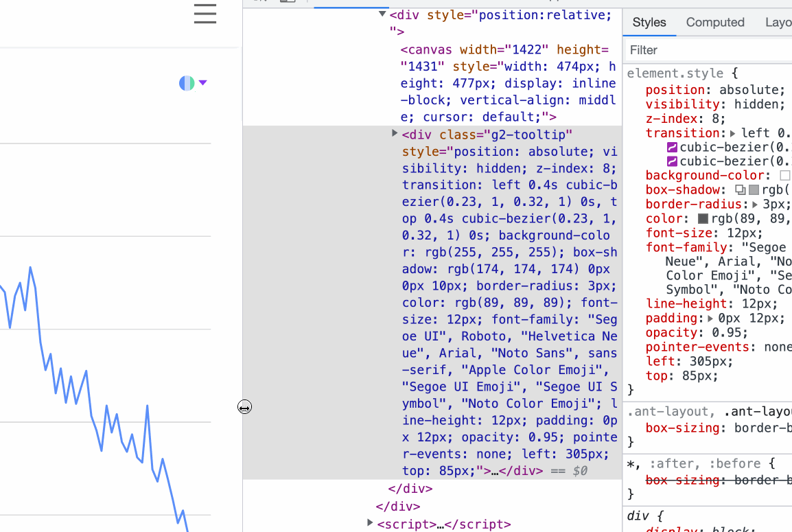Screen dimensions: 792x532
Task: Click the .ant-layout box-sizing property
Action: [x=682, y=428]
